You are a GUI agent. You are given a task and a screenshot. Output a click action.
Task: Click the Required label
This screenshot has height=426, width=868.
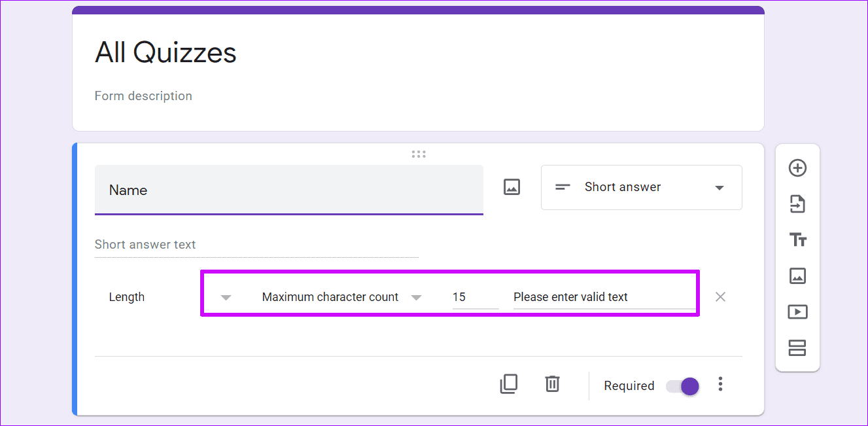[629, 386]
